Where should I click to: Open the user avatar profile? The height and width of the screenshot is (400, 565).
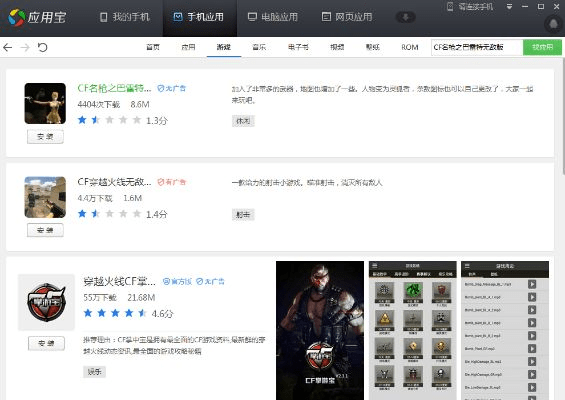click(x=553, y=24)
